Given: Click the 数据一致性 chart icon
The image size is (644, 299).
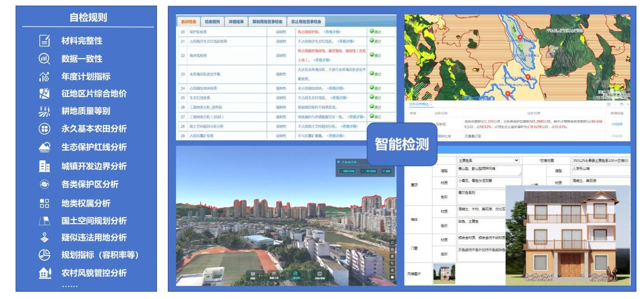Looking at the screenshot, I should click(45, 58).
